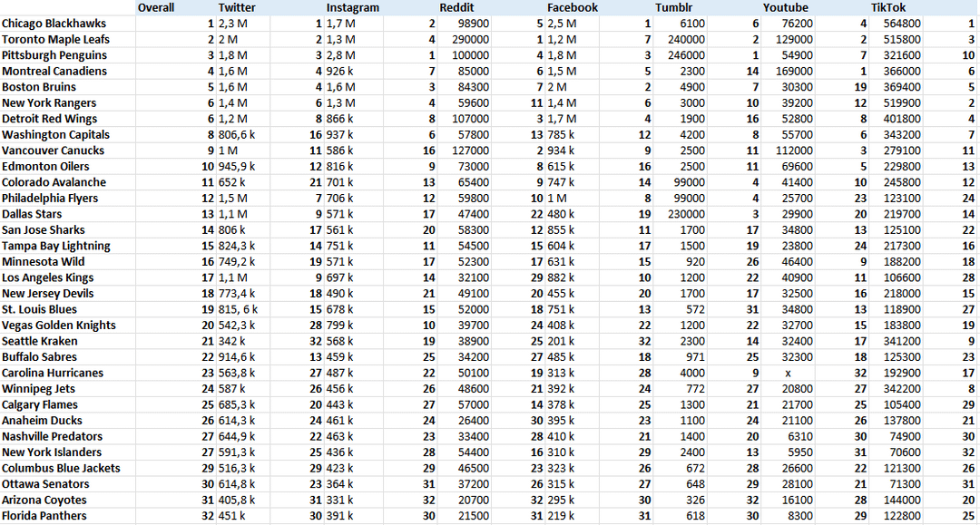Viewport: 980px width, 525px height.
Task: Click Carolina Hurricanes' Youtube cell containing x
Action: pyautogui.click(x=788, y=373)
